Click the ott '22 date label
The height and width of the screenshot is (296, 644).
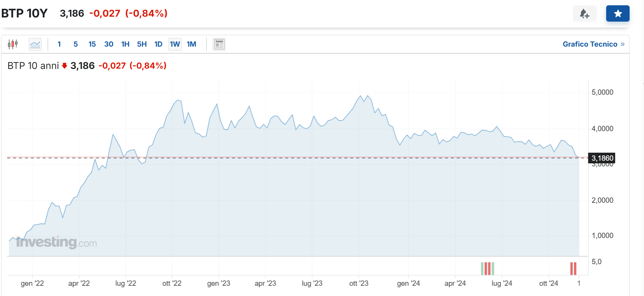(172, 283)
